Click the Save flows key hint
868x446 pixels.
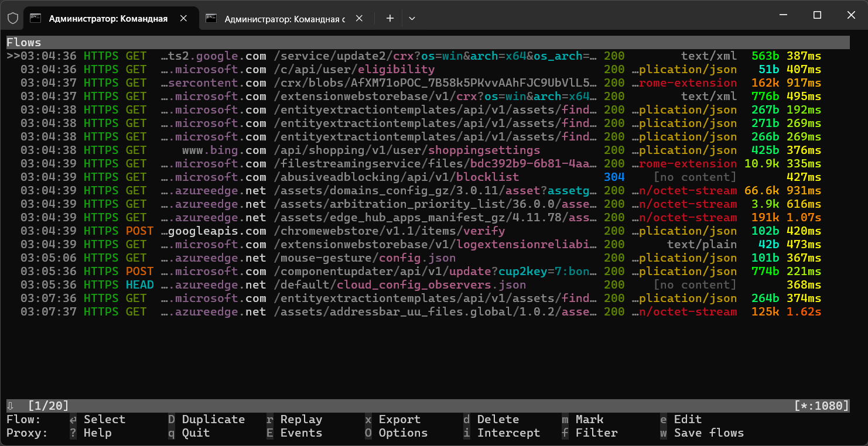click(x=702, y=433)
